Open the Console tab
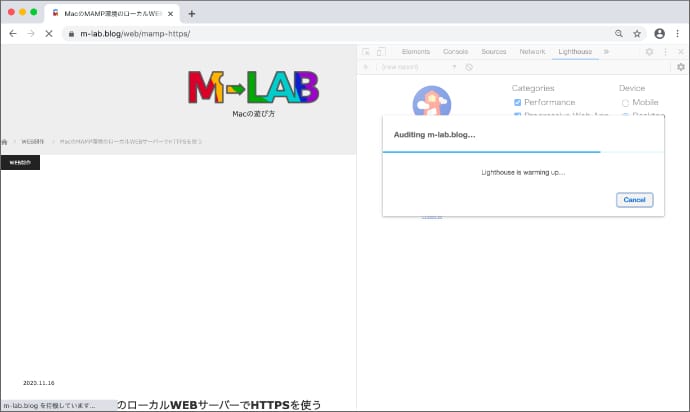Screen dimensions: 690x412 coord(455,51)
